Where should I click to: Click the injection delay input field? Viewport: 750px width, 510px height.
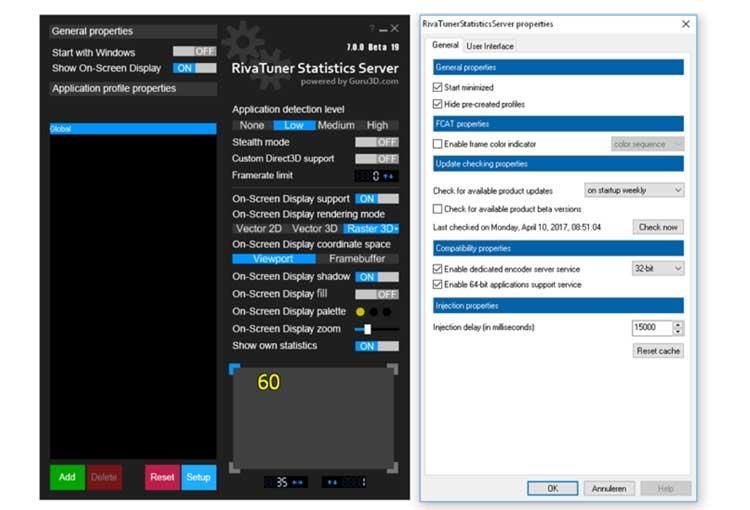(652, 328)
